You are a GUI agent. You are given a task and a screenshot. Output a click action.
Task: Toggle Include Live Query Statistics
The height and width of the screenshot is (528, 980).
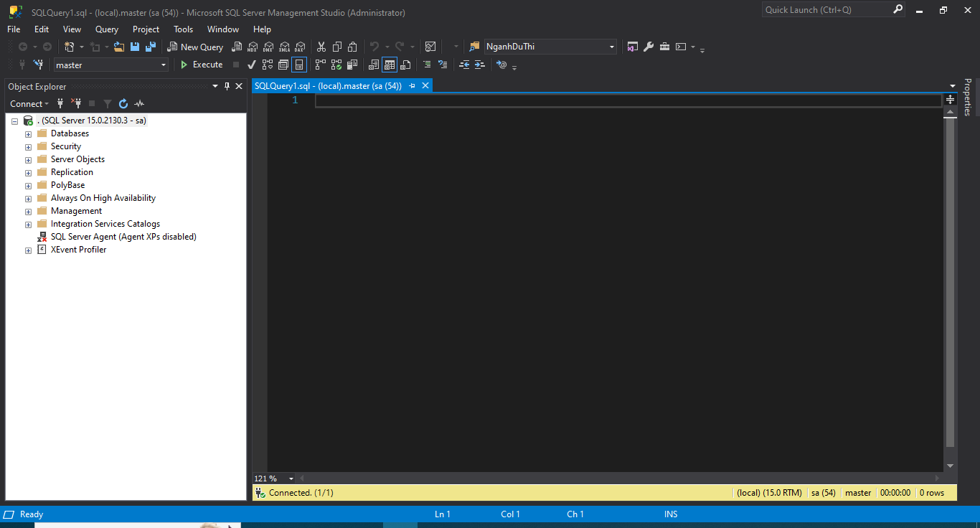coord(336,65)
